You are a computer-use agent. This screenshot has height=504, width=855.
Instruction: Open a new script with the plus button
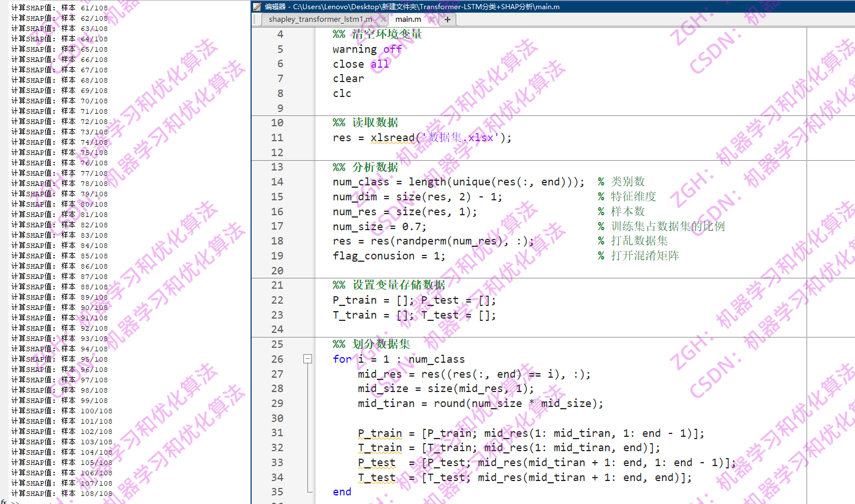click(x=447, y=18)
